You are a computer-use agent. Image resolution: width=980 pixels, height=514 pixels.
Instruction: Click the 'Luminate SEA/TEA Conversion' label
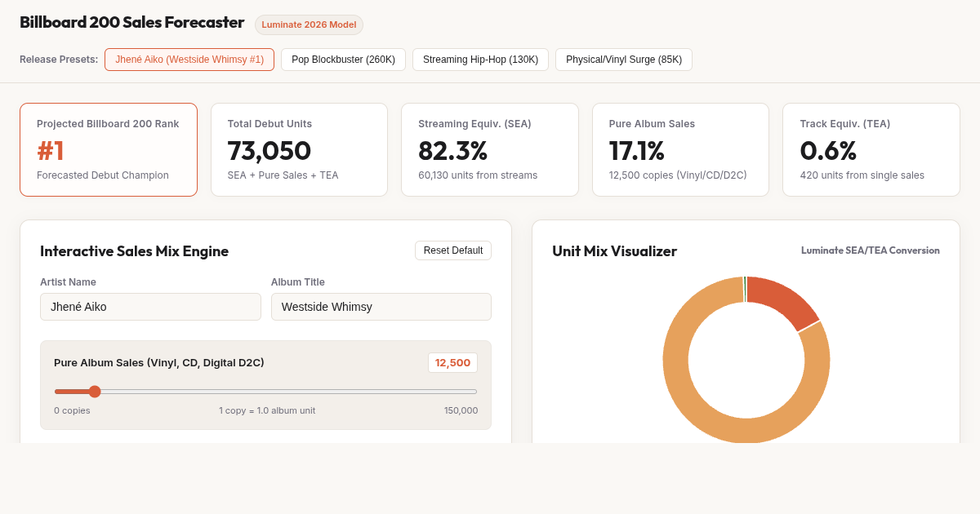pyautogui.click(x=871, y=250)
